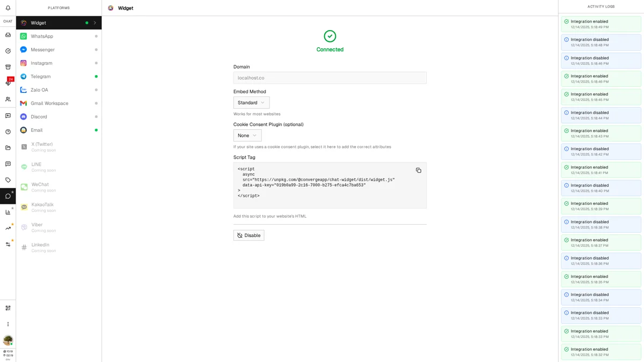Screen dimensions: 644x362
Task: Open the inbox icon in the sidebar
Action: click(8, 34)
